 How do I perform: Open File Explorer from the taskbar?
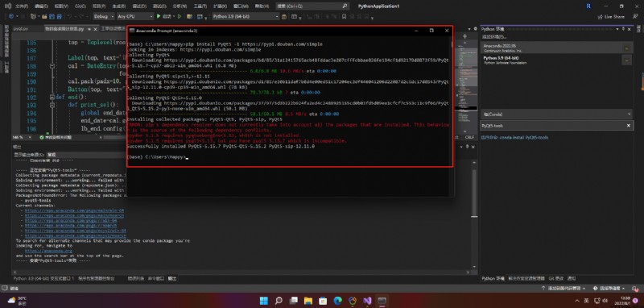308,301
